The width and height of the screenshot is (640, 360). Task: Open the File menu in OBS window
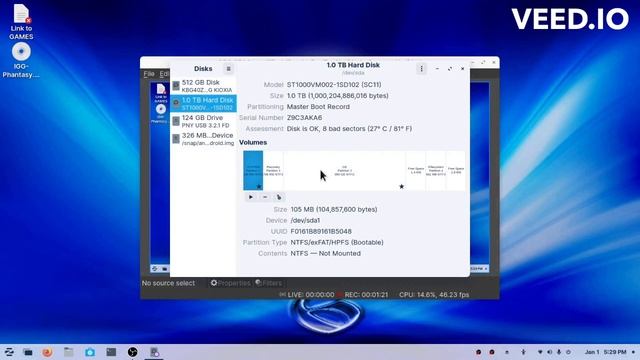pos(149,74)
